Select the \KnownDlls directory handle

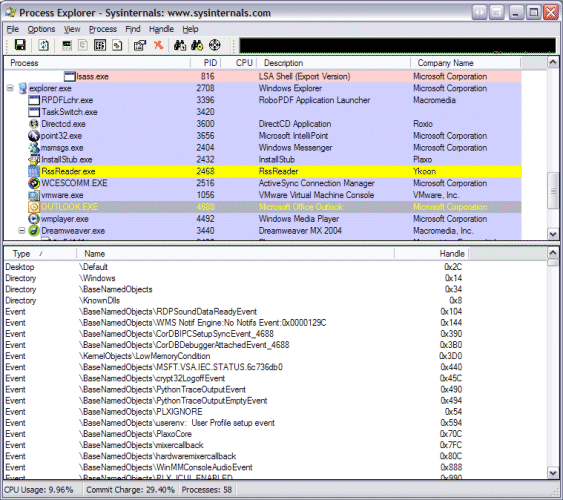coord(99,300)
